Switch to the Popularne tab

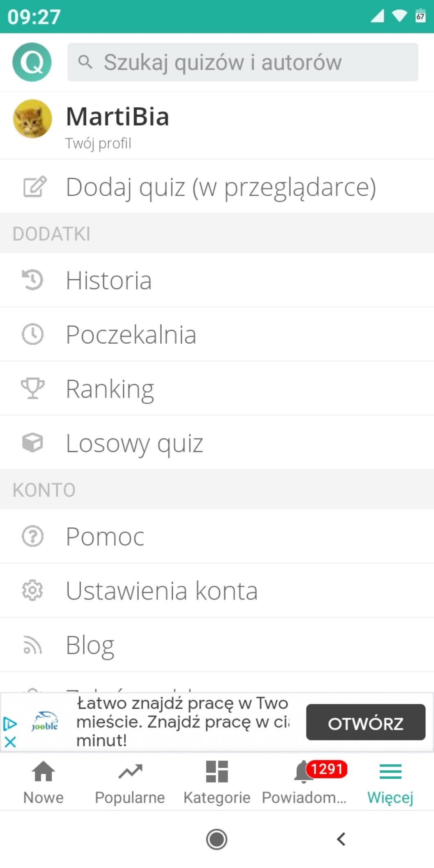tap(130, 782)
